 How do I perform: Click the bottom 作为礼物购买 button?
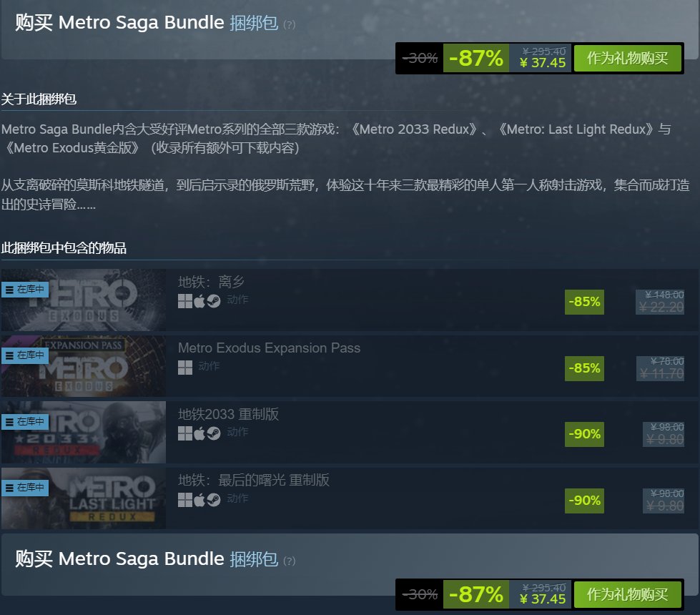627,594
